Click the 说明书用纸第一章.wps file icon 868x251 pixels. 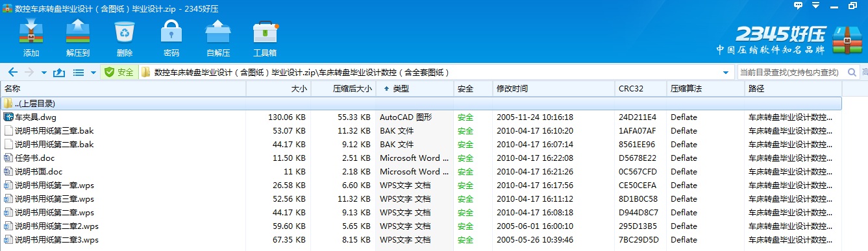click(8, 185)
